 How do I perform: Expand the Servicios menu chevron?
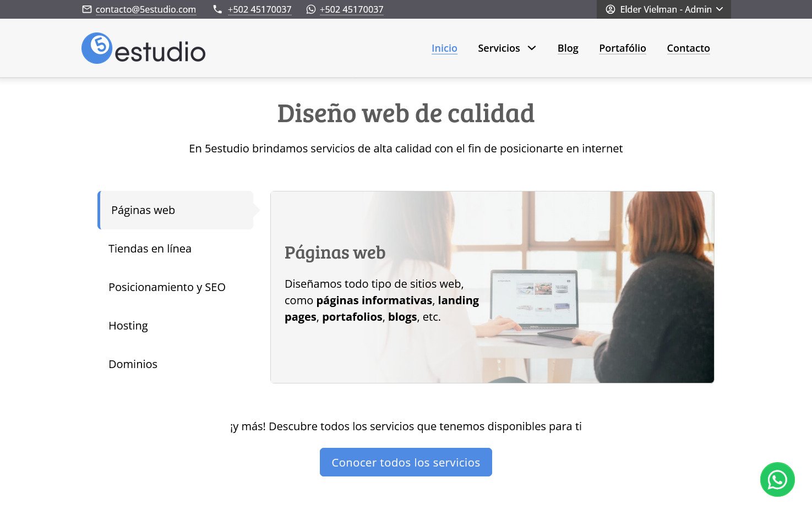tap(532, 48)
